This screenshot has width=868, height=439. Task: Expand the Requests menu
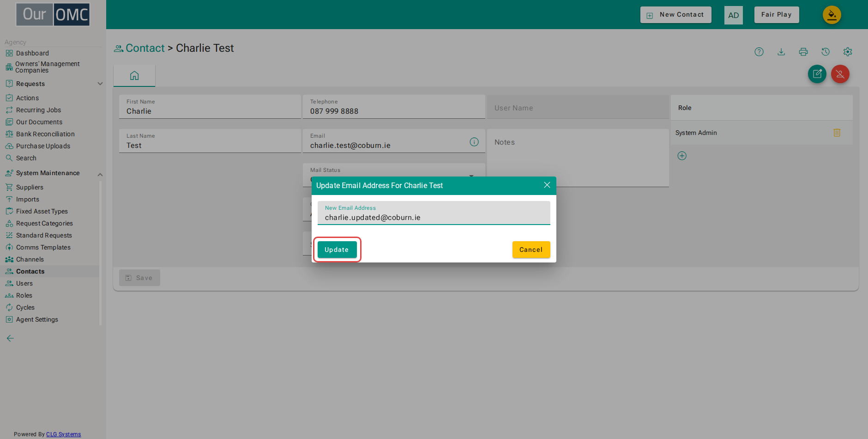[x=100, y=84]
